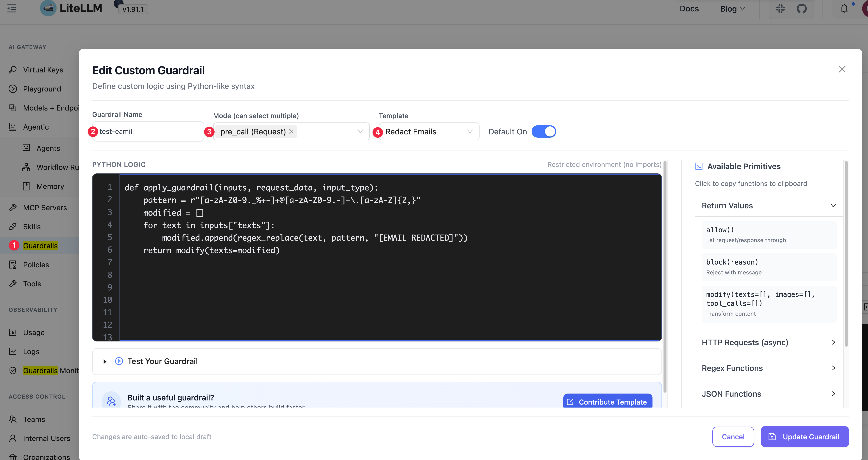
Task: Expand Regex Functions section
Action: point(769,368)
